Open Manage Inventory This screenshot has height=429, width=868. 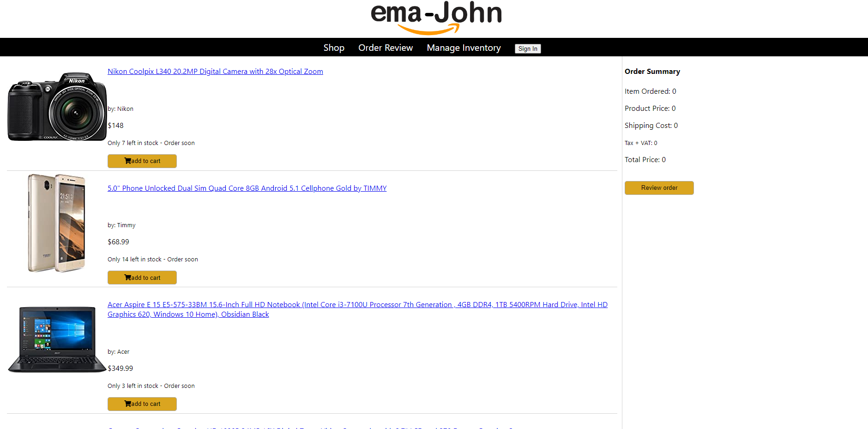coord(464,48)
